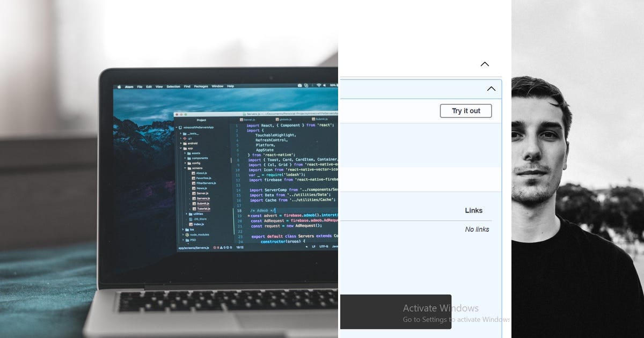This screenshot has height=338, width=644.
Task: Open Tutorial.js in the tree
Action: (203, 209)
